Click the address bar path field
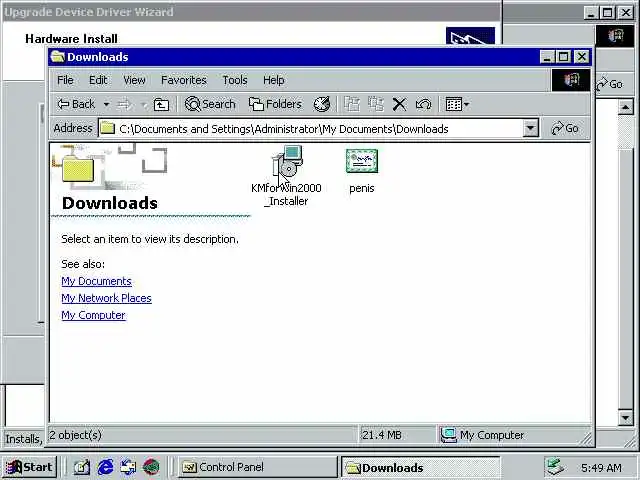Viewport: 640px width, 480px height. click(311, 129)
